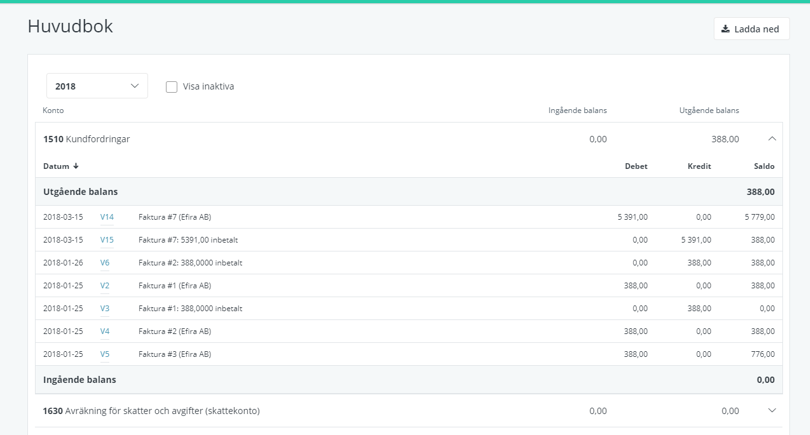
Task: Toggle the Visa inaktiva checkbox
Action: coord(172,87)
